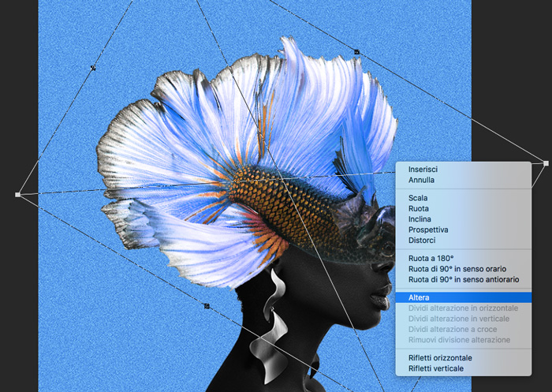The width and height of the screenshot is (552, 392).
Task: Choose Ruota a 180°
Action: pyautogui.click(x=464, y=258)
